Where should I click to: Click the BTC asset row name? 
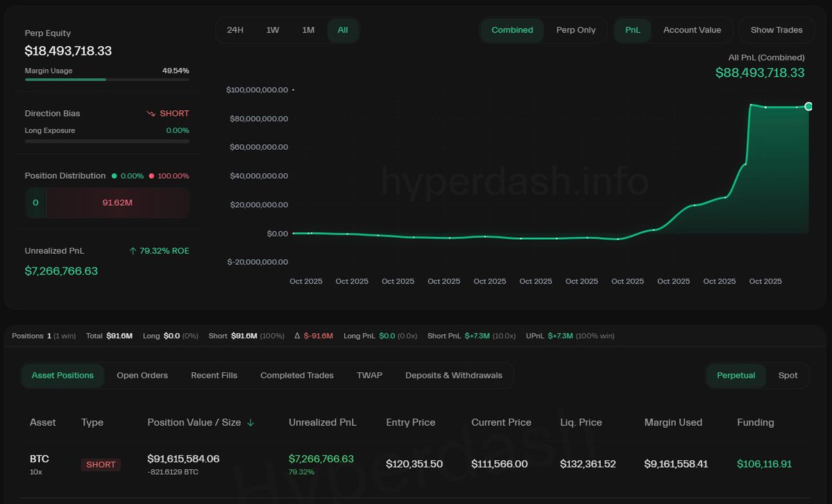(x=40, y=459)
